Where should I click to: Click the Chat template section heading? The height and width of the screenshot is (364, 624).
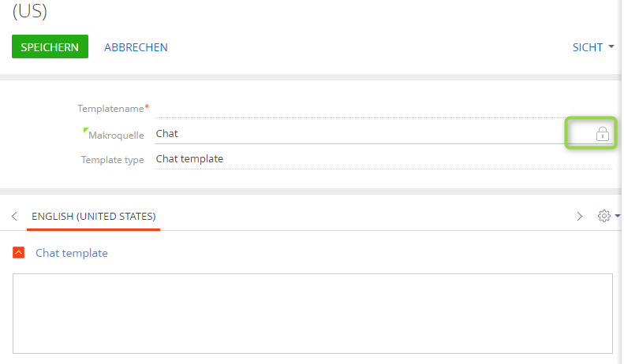pyautogui.click(x=72, y=253)
